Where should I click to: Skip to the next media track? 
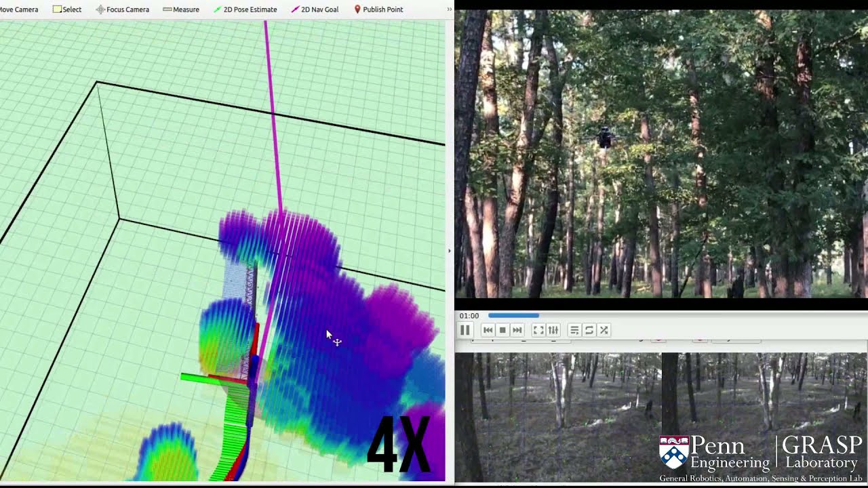(x=517, y=330)
